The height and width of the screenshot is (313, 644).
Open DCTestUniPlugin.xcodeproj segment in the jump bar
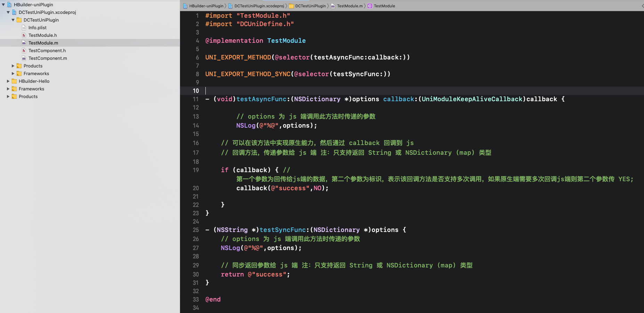[x=256, y=6]
